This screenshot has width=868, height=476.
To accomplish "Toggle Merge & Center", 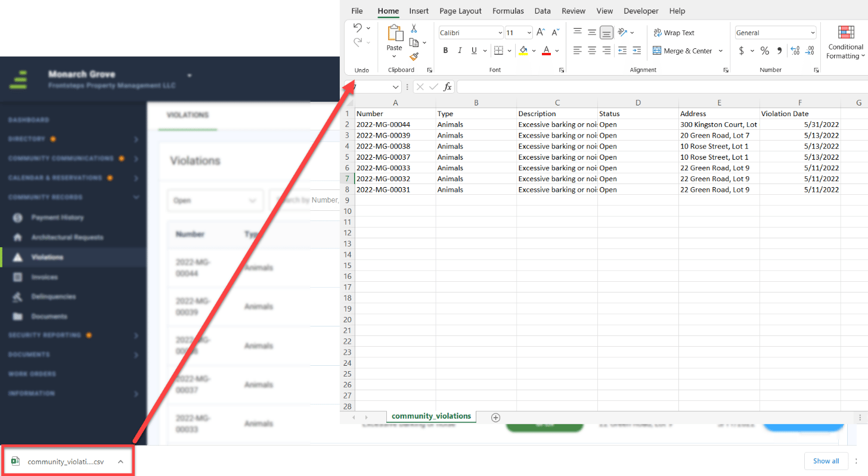I will [683, 51].
